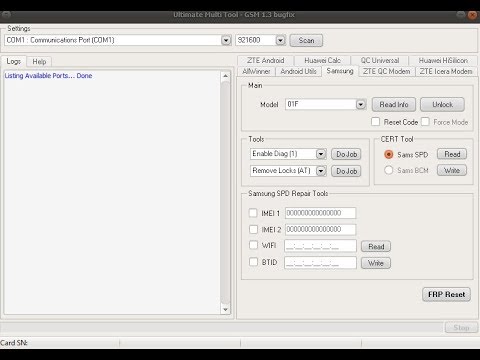This screenshot has width=480, height=360.
Task: Expand the baud rate 921600 dropdown
Action: [281, 40]
